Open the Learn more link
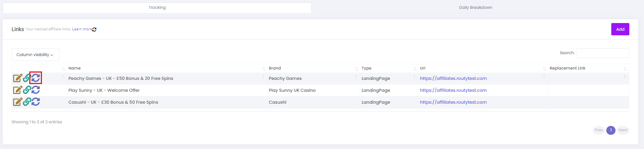Screen dimensions: 644x149 click(82, 29)
